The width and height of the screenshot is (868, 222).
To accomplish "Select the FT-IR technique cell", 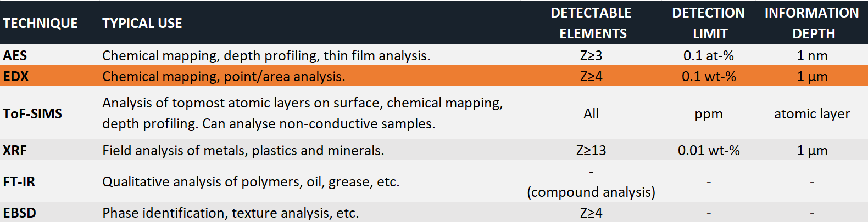I will pyautogui.click(x=19, y=181).
